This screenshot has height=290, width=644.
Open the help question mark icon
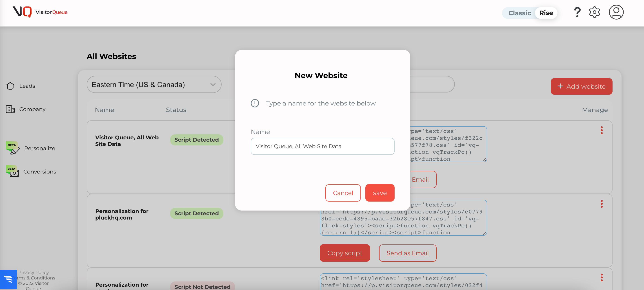(577, 12)
